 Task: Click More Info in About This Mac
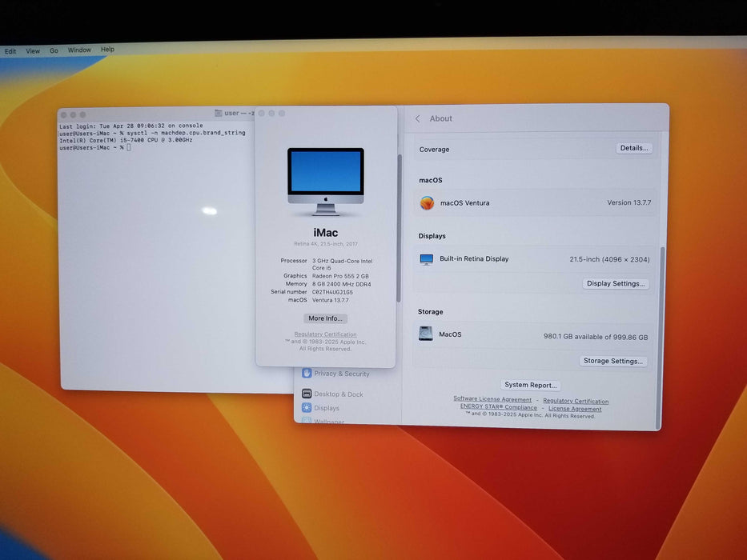click(x=325, y=318)
